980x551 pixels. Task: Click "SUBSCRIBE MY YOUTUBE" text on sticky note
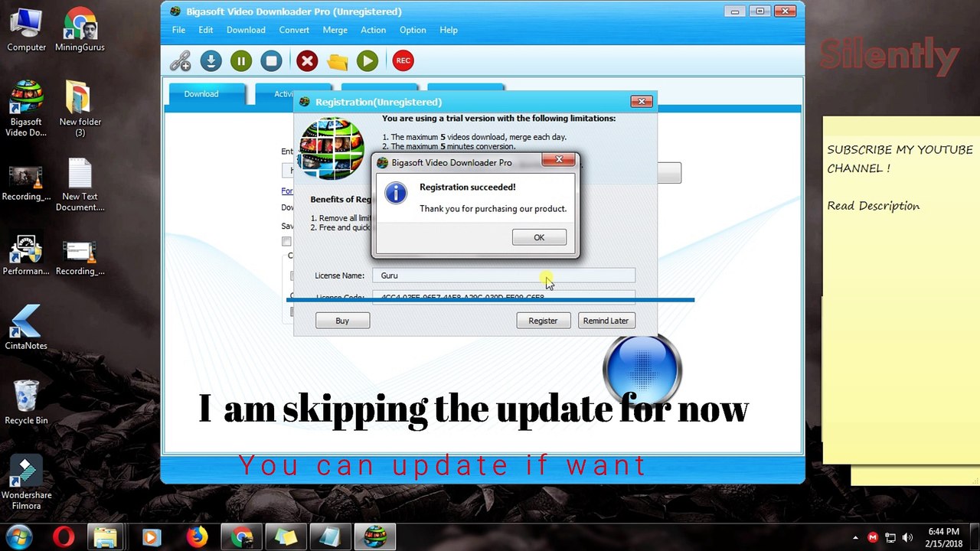coord(900,150)
